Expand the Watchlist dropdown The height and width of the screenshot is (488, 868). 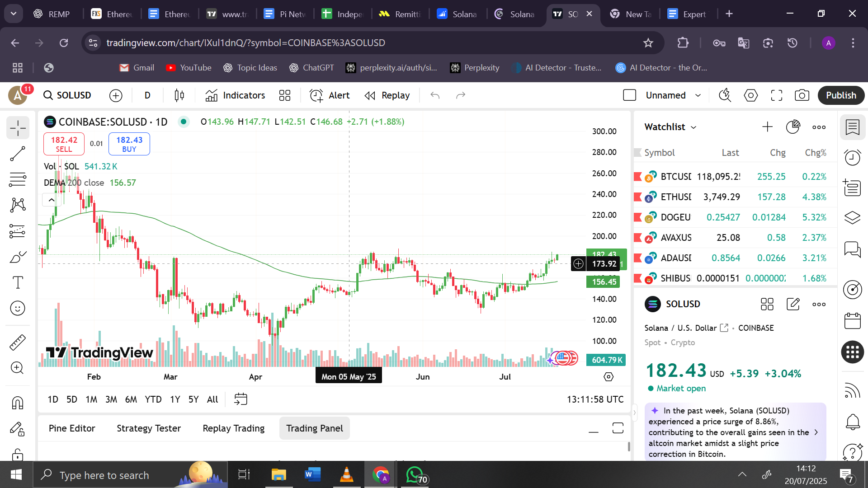[x=670, y=127]
